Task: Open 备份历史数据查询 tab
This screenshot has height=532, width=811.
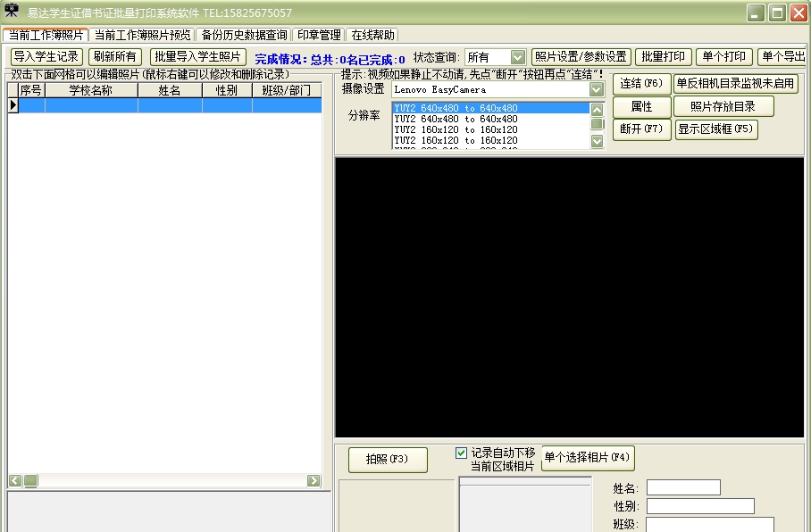Action: 244,35
